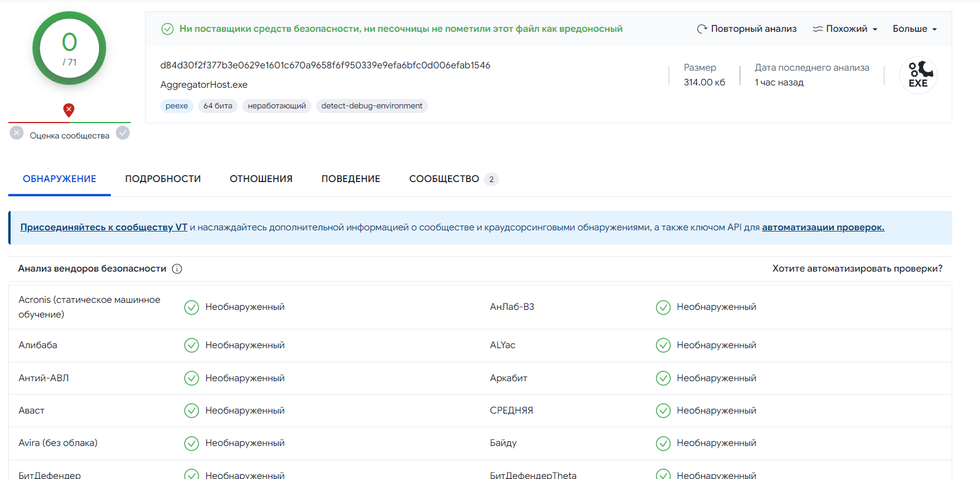The height and width of the screenshot is (479, 980).
Task: Click the Аваст result checkmark icon
Action: point(192,411)
